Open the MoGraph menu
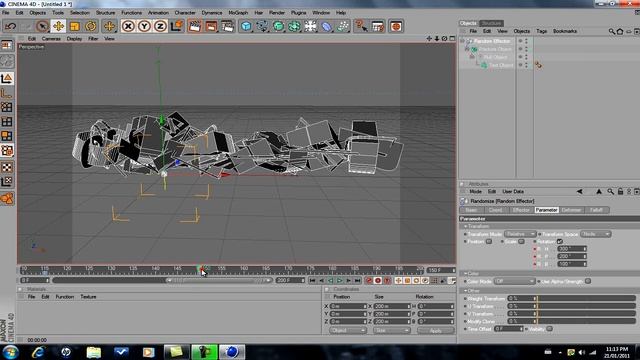Screen dimensions: 640x360 point(238,13)
